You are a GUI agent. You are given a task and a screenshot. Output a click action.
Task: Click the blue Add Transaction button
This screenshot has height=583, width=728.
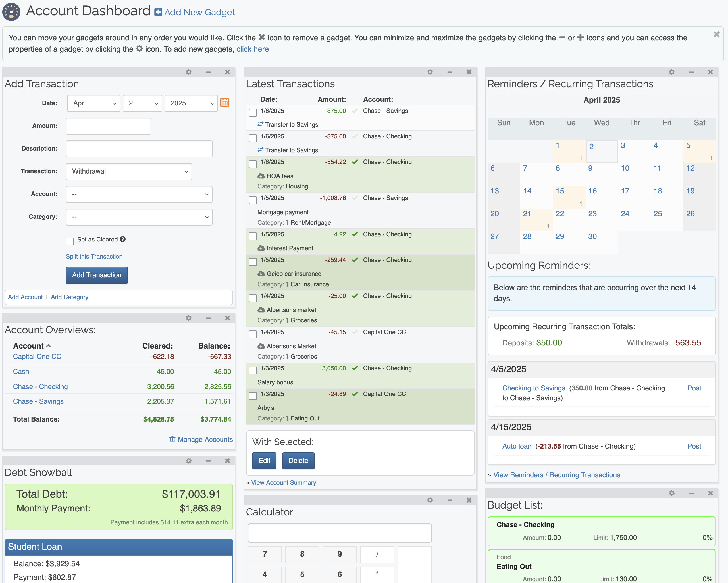[x=97, y=275]
